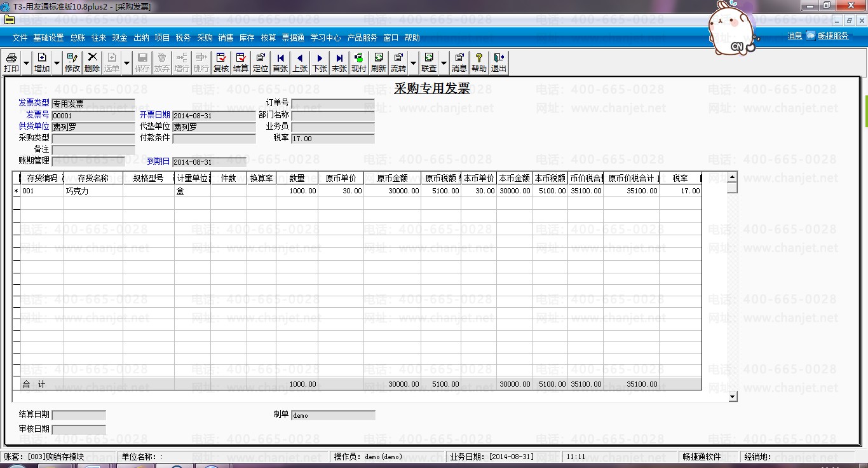The image size is (868, 468).
Task: Expand the dropdown arrow beside 打印
Action: pos(27,62)
